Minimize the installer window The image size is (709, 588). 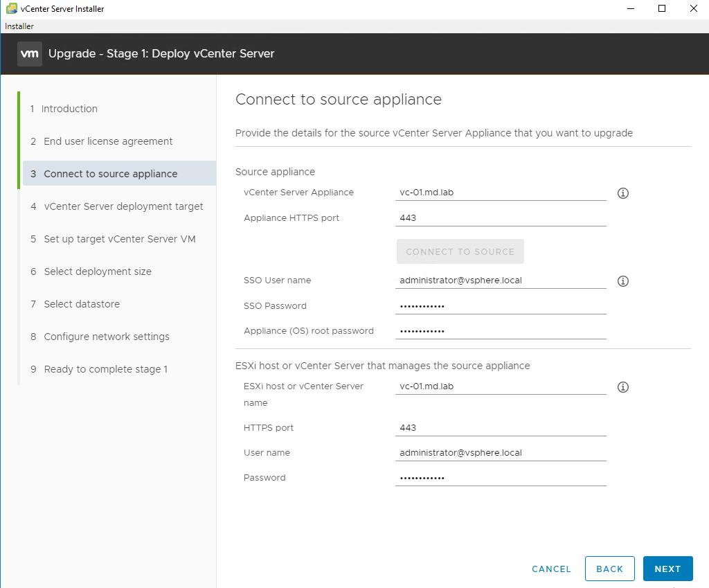[x=631, y=8]
